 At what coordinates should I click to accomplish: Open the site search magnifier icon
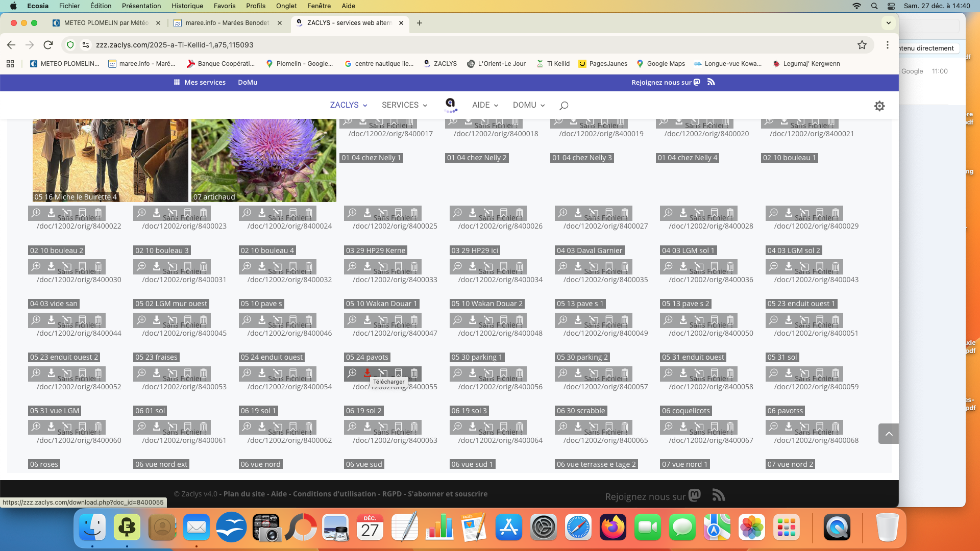pyautogui.click(x=563, y=106)
